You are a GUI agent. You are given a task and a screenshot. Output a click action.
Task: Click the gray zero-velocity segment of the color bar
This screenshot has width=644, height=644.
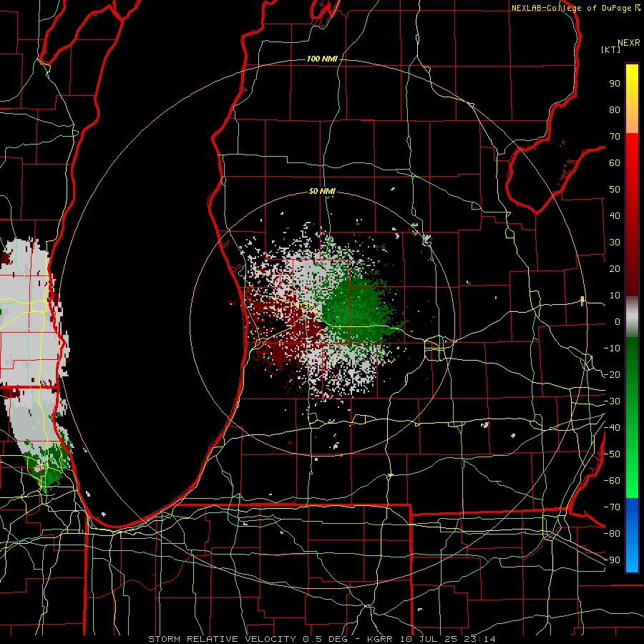[x=632, y=317]
